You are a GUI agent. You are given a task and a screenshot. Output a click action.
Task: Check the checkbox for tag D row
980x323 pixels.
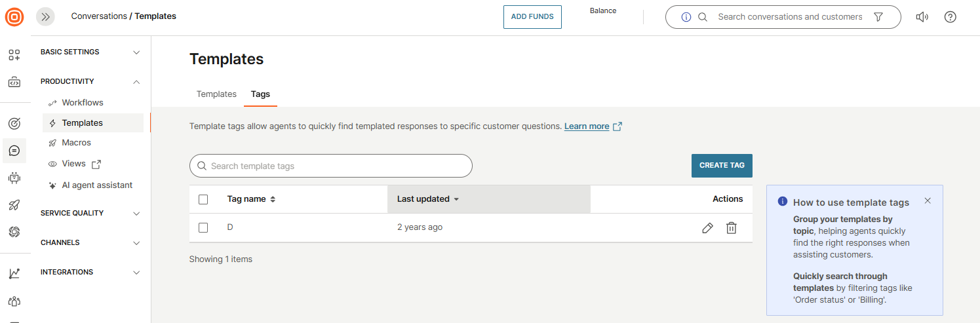click(203, 227)
